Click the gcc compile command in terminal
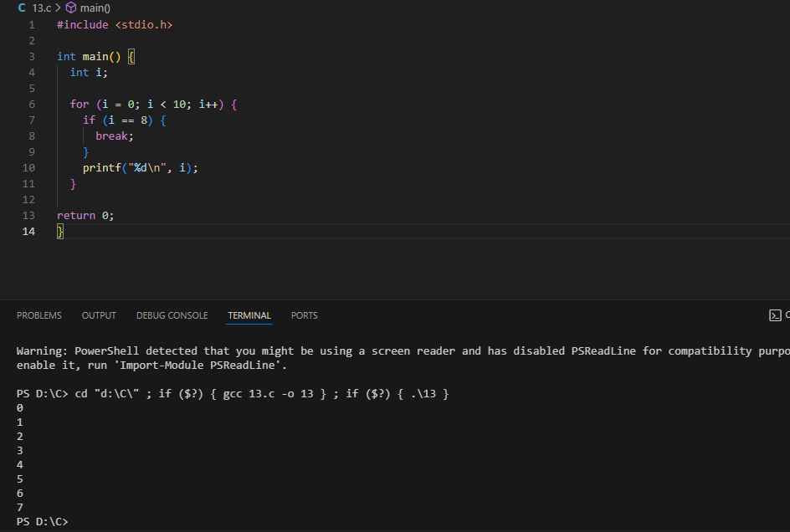This screenshot has height=532, width=790. tap(268, 394)
